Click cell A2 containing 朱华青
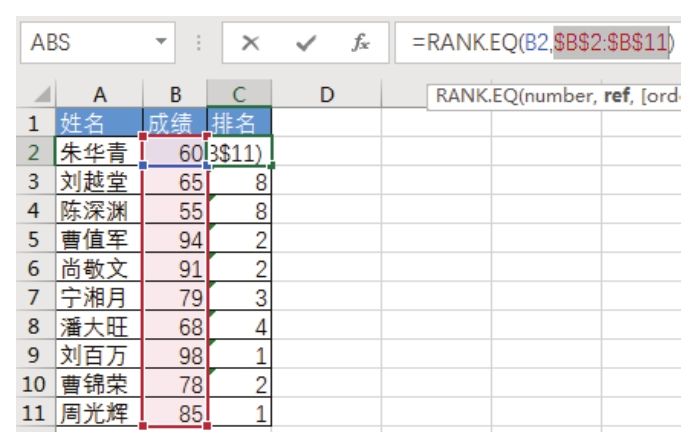The width and height of the screenshot is (693, 444). pos(99,153)
